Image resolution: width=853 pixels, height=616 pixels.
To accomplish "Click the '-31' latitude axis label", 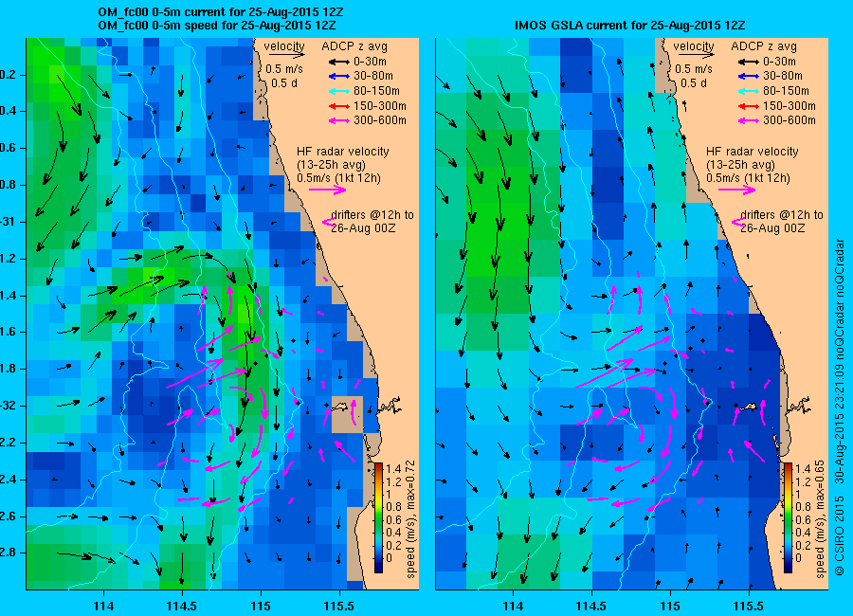I will [x=9, y=222].
